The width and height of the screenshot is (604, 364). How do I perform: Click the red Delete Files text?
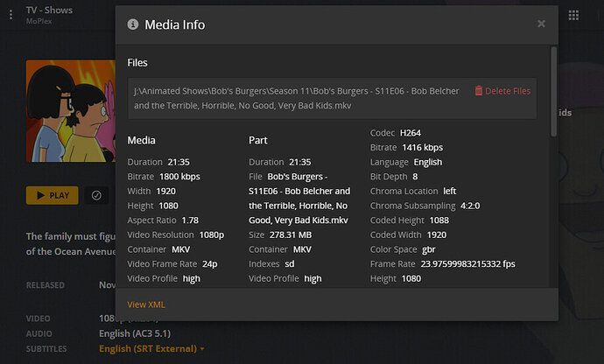[508, 91]
